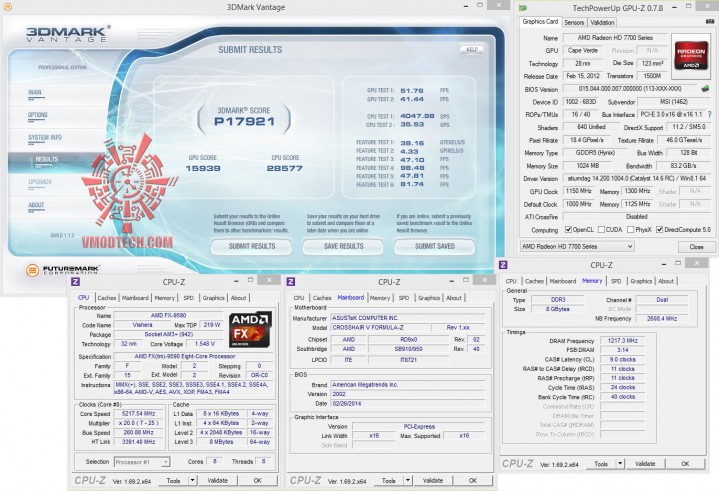Click the Core Speed 5217.54 MHz value

click(139, 414)
